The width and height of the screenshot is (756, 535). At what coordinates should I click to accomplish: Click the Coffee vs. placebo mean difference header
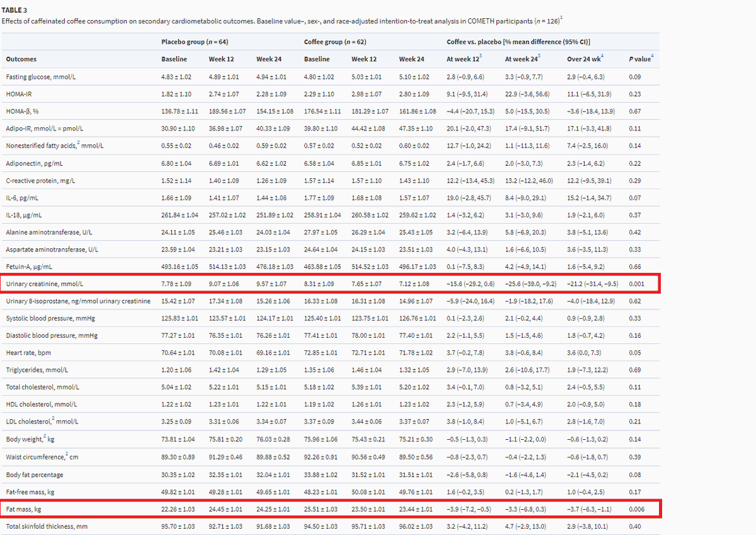tap(518, 42)
